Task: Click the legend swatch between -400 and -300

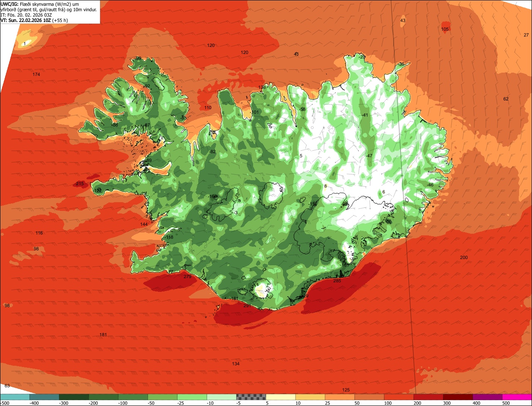Action: pos(44,397)
